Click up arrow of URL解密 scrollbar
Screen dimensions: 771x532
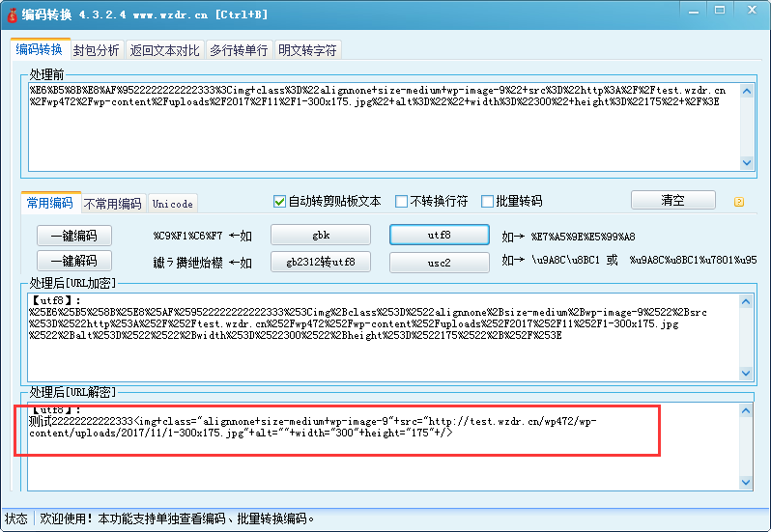(746, 410)
